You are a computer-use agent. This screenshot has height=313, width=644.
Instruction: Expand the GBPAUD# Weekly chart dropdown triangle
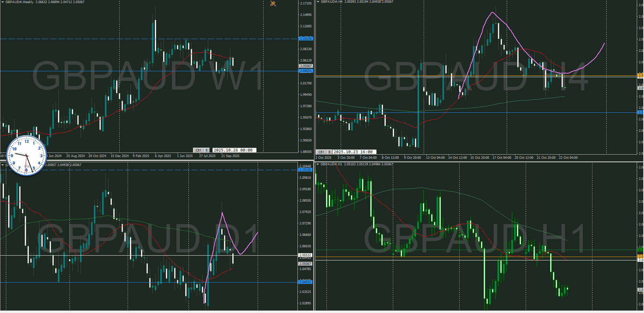2,2
